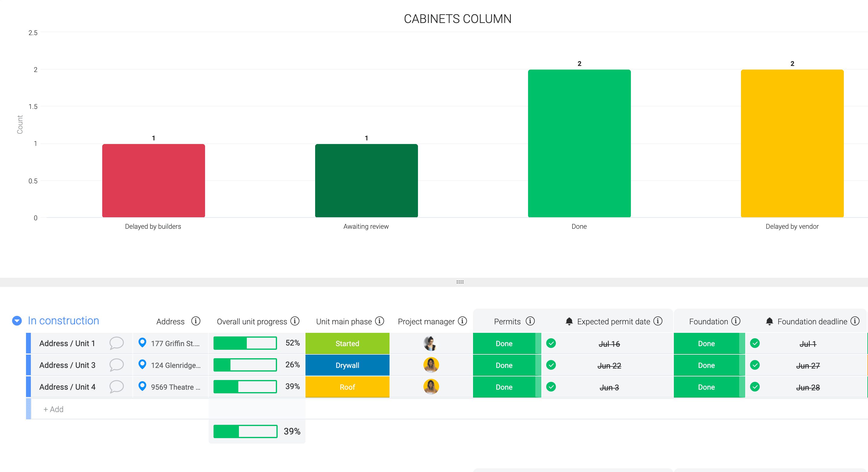Click the Jun 28 foundation deadline date
Image resolution: width=868 pixels, height=472 pixels.
(808, 387)
